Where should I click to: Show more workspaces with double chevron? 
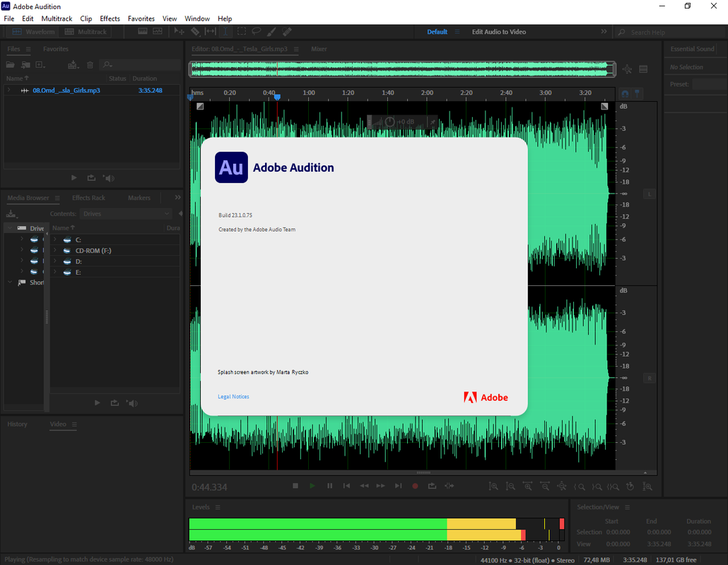[x=604, y=32]
